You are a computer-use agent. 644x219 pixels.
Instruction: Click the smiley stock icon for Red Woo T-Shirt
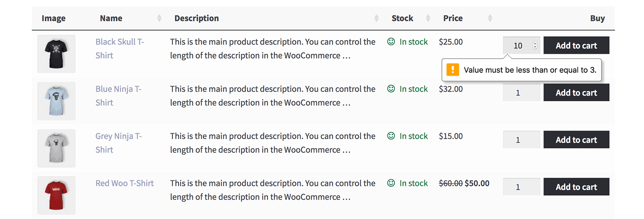pos(391,183)
